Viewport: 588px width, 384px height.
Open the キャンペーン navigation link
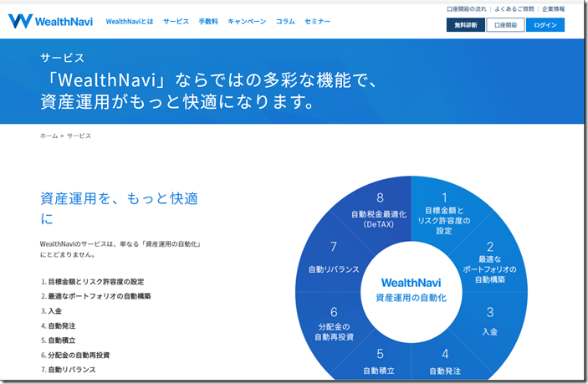point(247,21)
